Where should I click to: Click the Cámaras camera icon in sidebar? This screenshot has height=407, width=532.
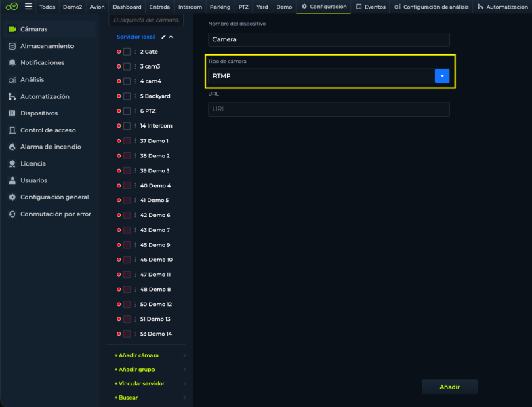(x=12, y=29)
